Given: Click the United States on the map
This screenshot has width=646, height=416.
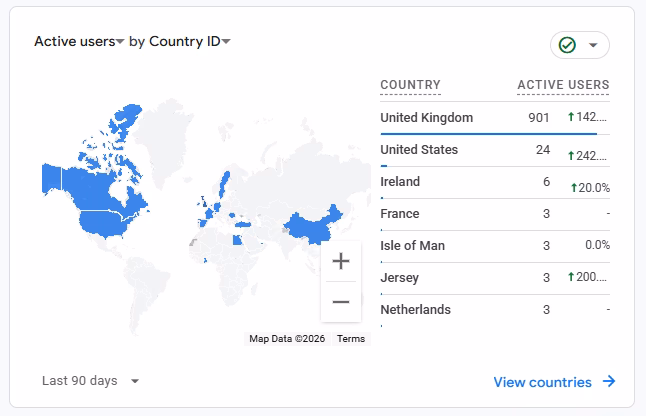Looking at the screenshot, I should (x=103, y=224).
